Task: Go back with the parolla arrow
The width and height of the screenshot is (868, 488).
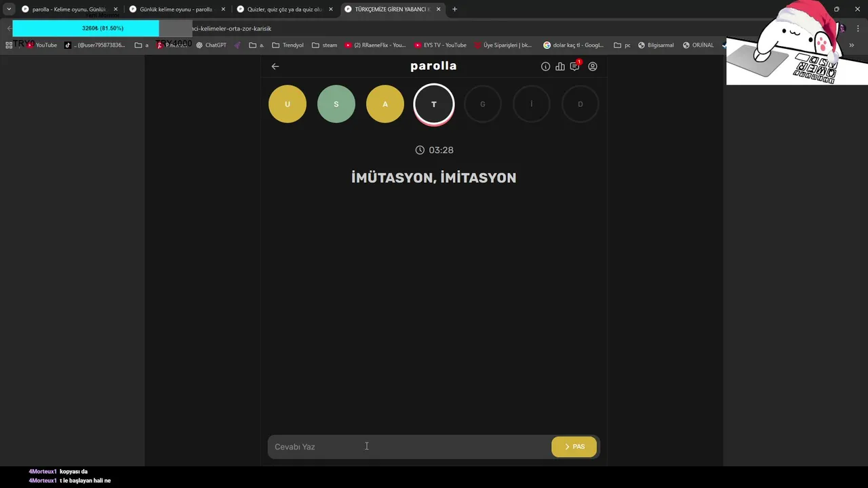Action: [275, 66]
